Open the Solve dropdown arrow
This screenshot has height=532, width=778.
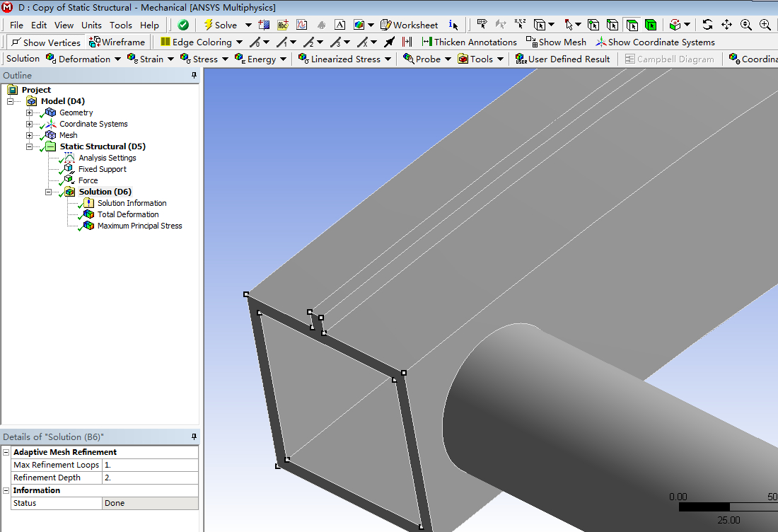248,25
